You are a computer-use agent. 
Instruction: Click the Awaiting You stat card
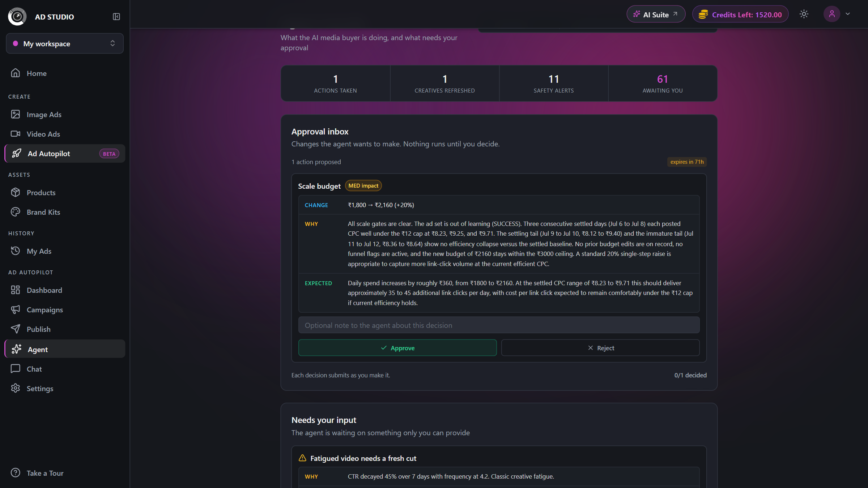pyautogui.click(x=663, y=83)
